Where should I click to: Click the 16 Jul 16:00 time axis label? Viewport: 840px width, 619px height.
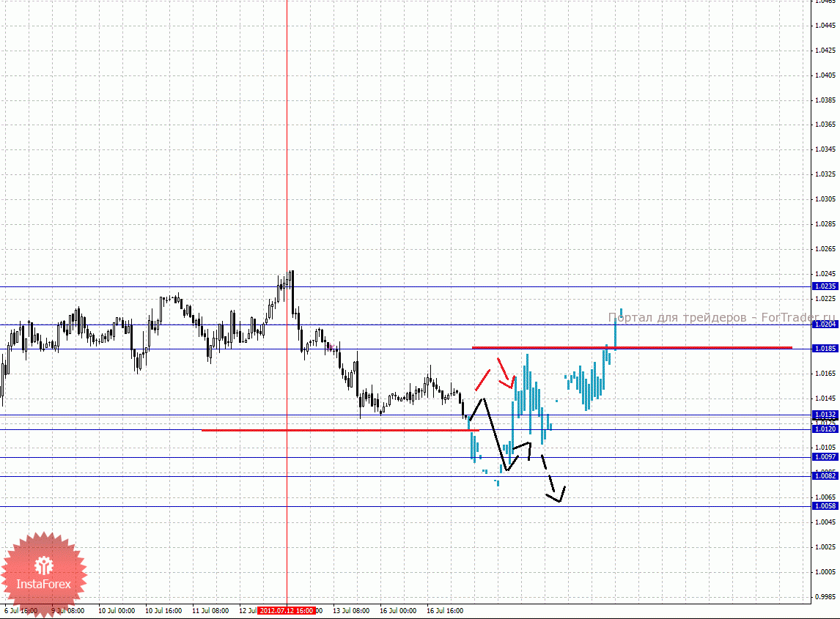tap(445, 611)
